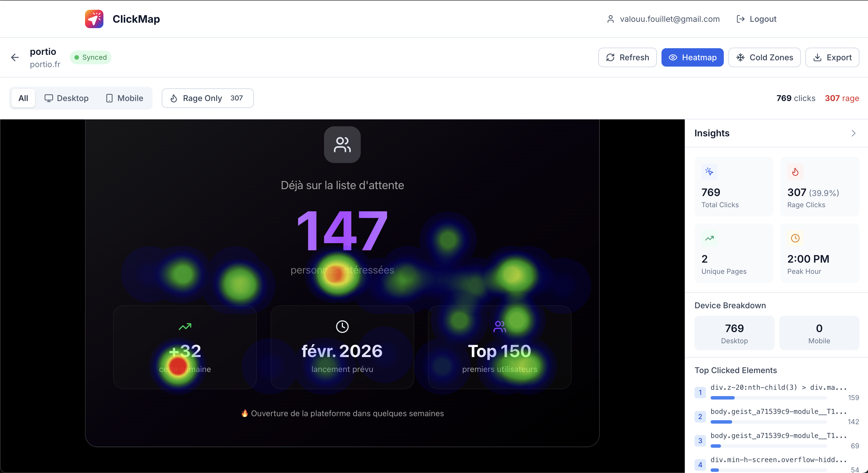
Task: Toggle the Cold Zones view
Action: click(x=764, y=58)
